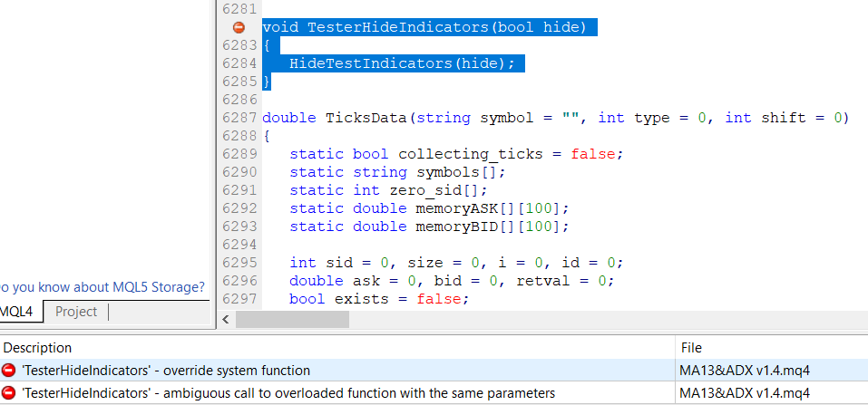Click the TicksData function signature line
Screen dimensions: 868x405
point(555,118)
